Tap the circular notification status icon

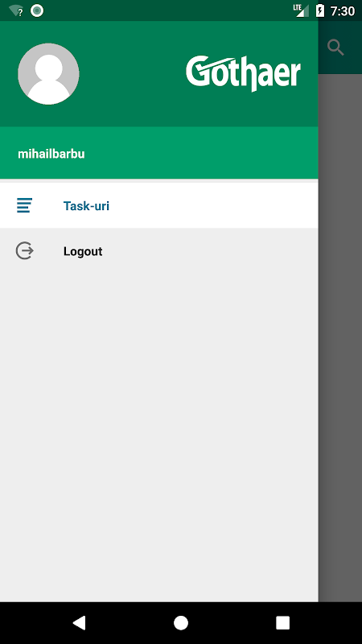tap(37, 10)
